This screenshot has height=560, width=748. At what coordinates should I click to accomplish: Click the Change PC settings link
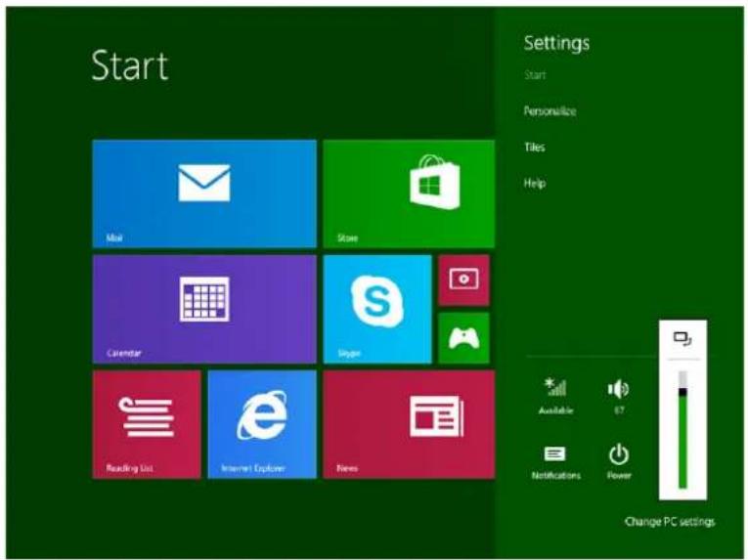(670, 521)
